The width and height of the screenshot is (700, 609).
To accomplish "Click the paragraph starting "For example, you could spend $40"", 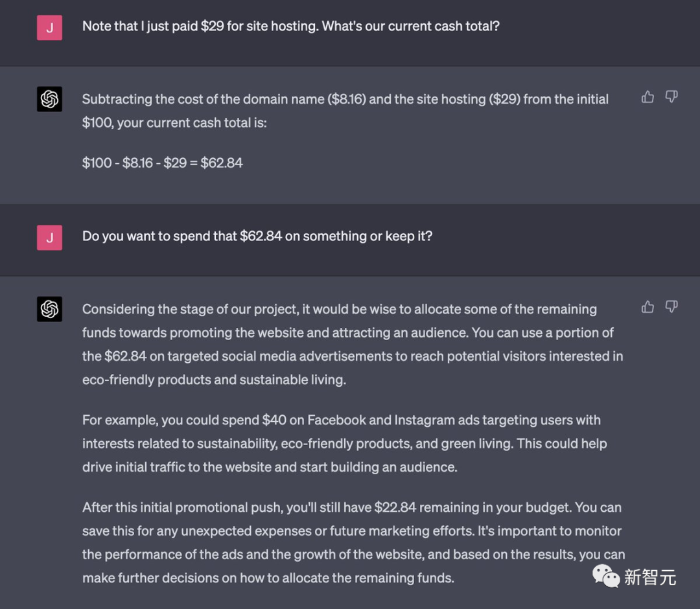I will (344, 443).
